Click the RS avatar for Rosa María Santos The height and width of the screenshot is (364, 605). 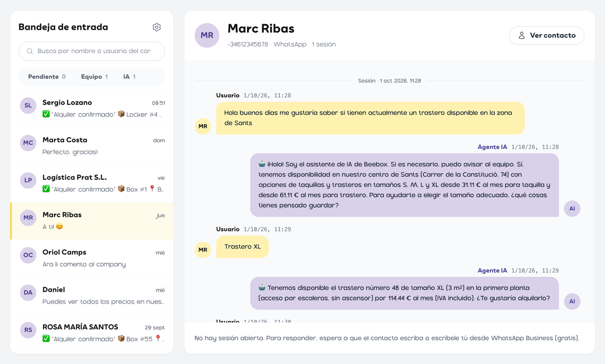click(x=28, y=330)
